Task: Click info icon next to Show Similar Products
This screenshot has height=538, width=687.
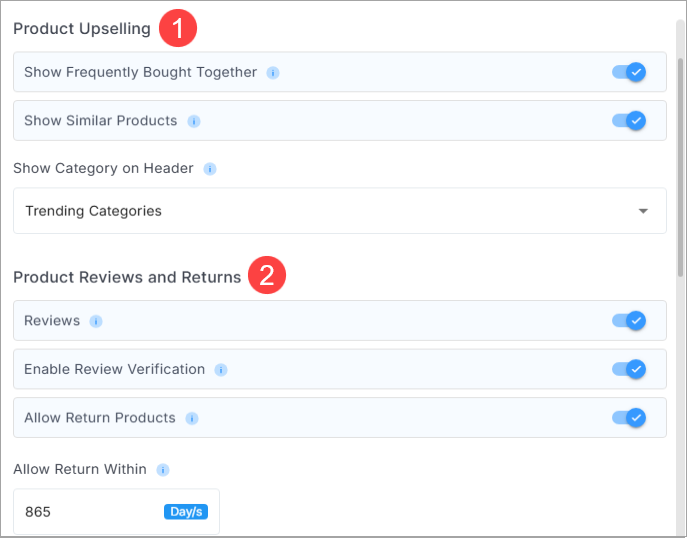Action: click(x=194, y=121)
